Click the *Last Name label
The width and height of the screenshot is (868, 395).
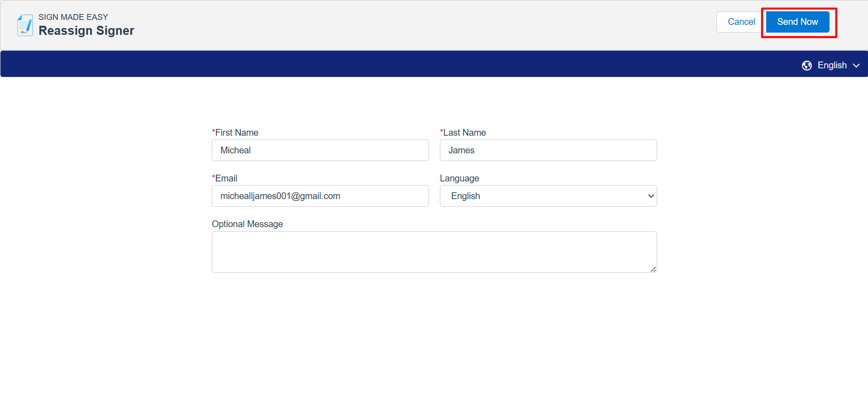pos(463,133)
